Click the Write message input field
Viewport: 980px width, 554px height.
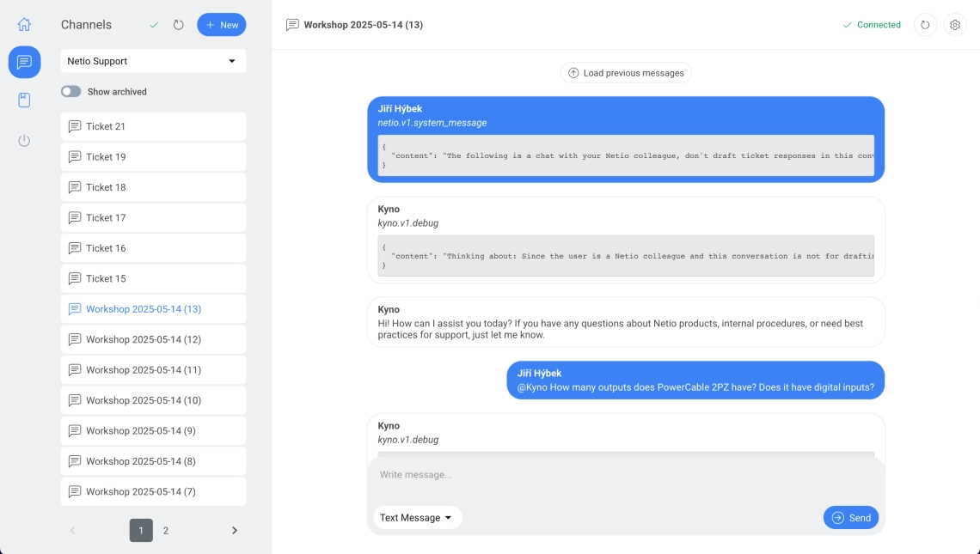coord(625,475)
